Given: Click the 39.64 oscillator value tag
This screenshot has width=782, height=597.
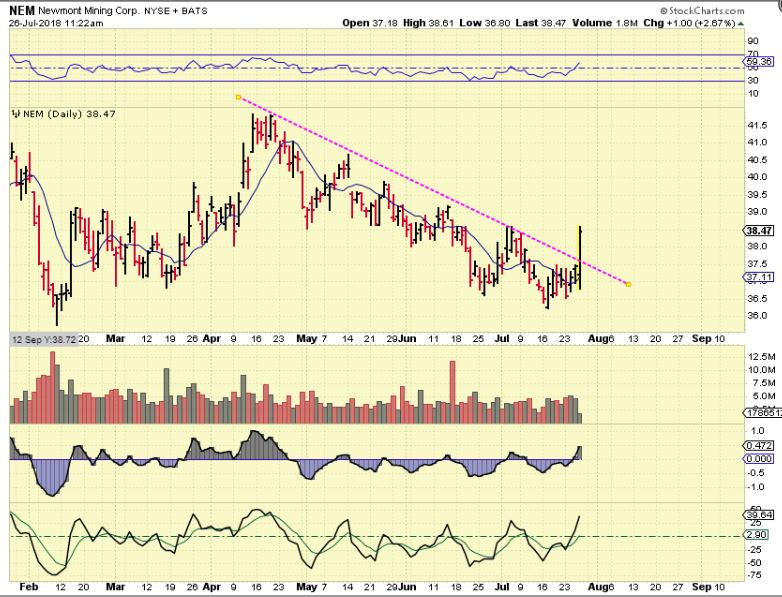Looking at the screenshot, I should 759,515.
